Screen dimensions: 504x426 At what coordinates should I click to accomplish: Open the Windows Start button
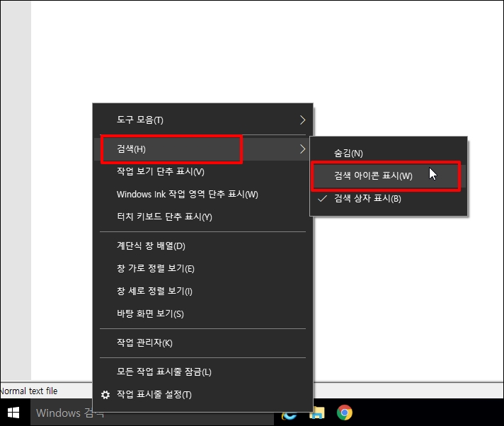(13, 413)
